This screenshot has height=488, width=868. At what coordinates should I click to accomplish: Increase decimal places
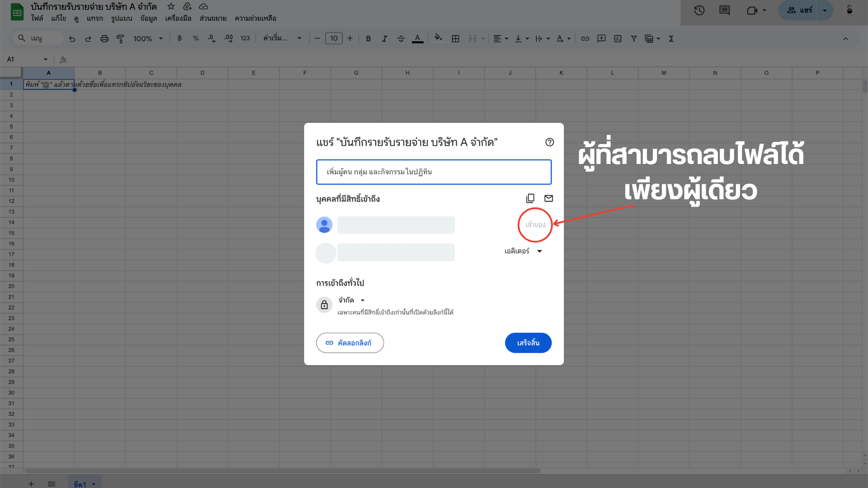coord(228,39)
